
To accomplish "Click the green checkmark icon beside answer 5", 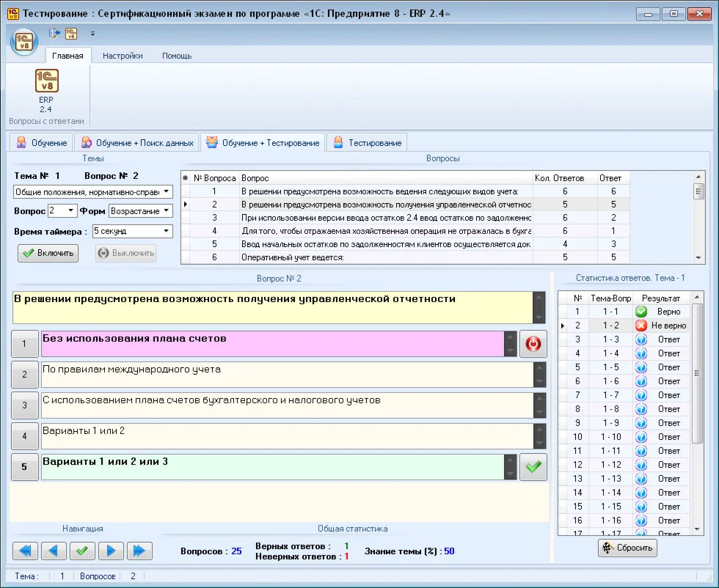I will 533,467.
